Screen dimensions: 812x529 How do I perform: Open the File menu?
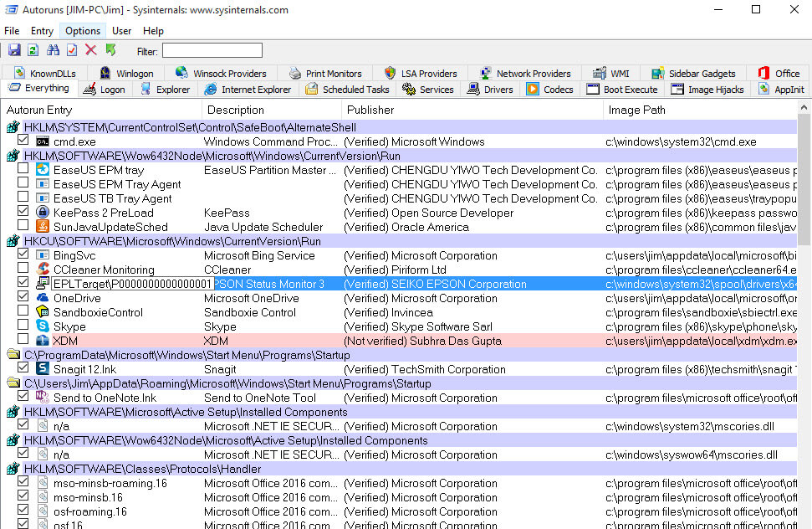click(12, 31)
